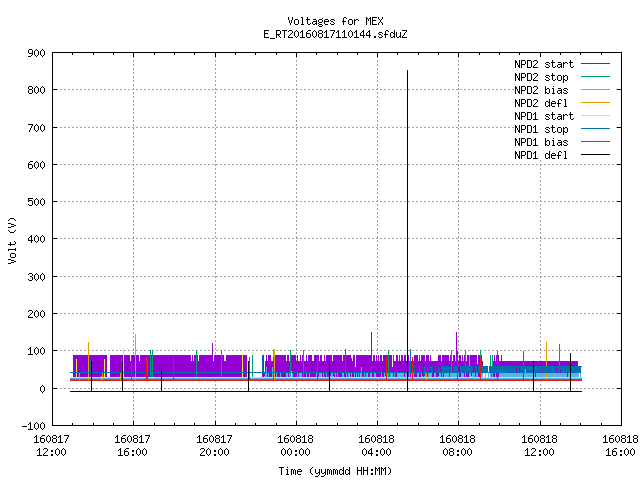The height and width of the screenshot is (480, 640).
Task: Click the NPD2 start legend label
Action: (544, 64)
